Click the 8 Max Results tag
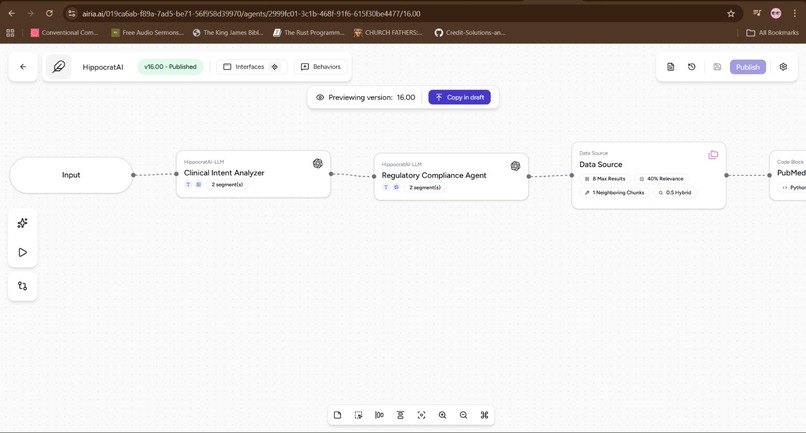Screen dimensions: 806x433 click(605, 179)
